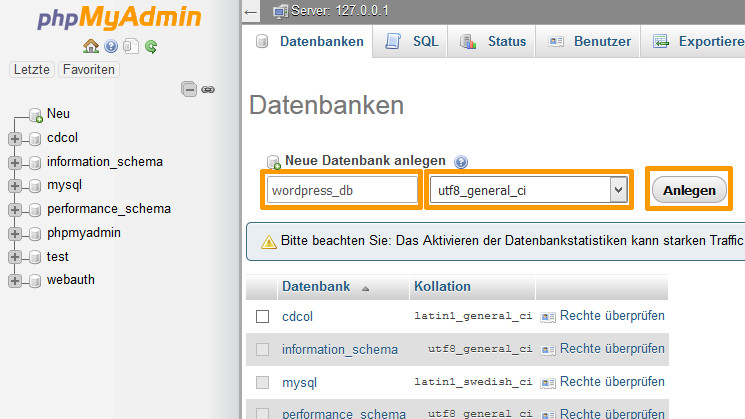
Task: Click the server icon next to 127.0.0.1
Action: click(280, 11)
